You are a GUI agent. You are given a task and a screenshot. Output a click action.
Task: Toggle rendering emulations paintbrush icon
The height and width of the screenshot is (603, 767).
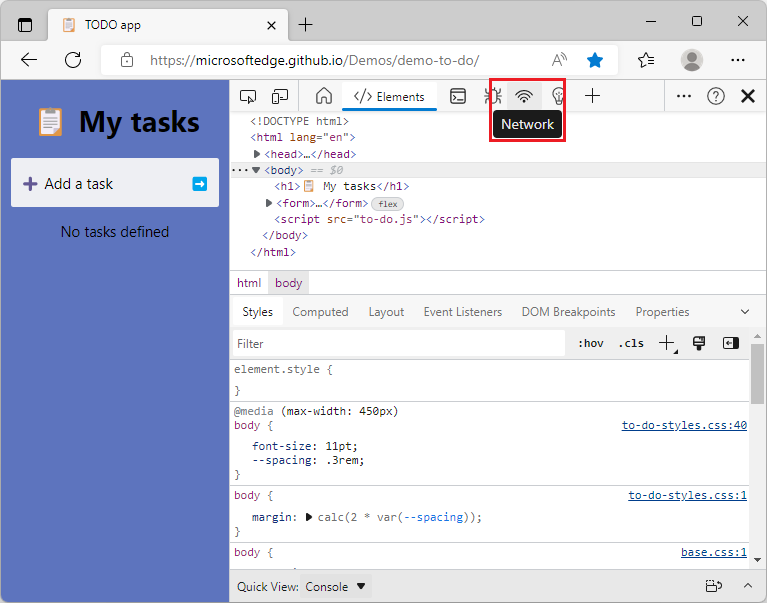pyautogui.click(x=699, y=343)
